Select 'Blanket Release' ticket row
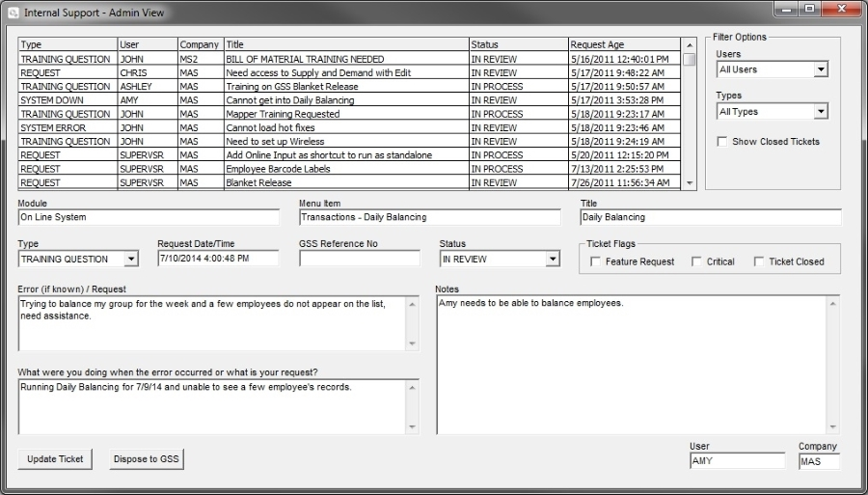This screenshot has height=495, width=868. (349, 182)
